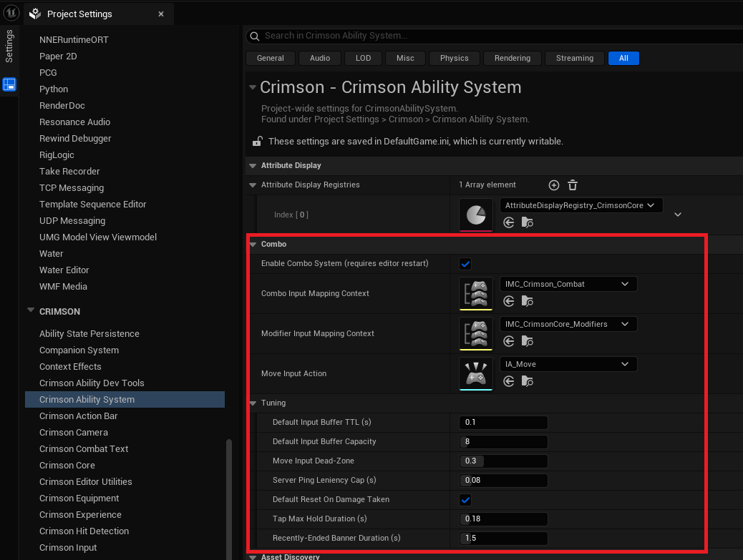Filter settings by Misc
Viewport: 743px width, 560px height.
(x=405, y=58)
